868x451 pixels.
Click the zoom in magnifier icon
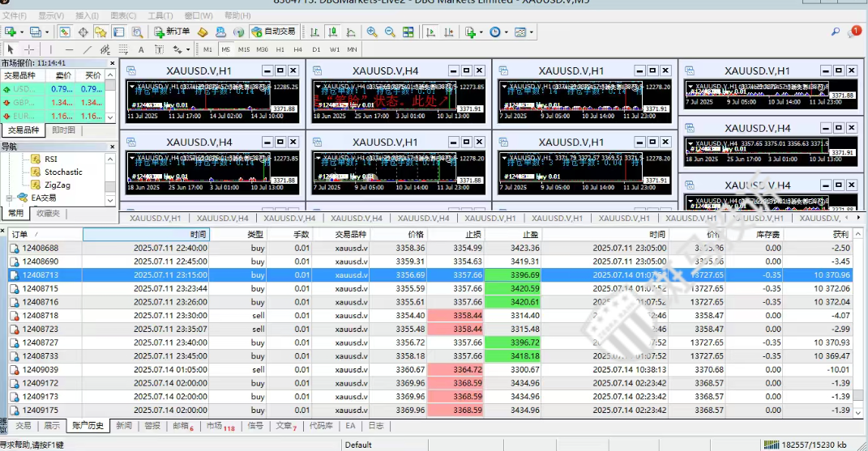tap(371, 32)
